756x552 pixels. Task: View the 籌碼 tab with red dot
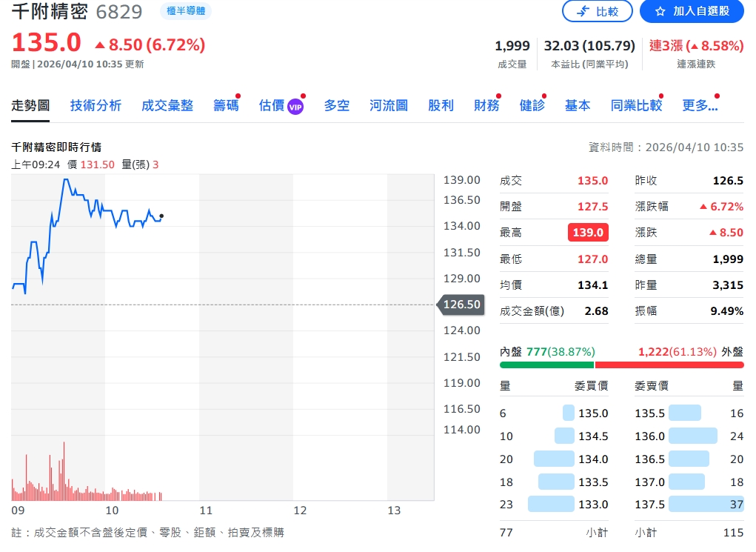coord(225,105)
